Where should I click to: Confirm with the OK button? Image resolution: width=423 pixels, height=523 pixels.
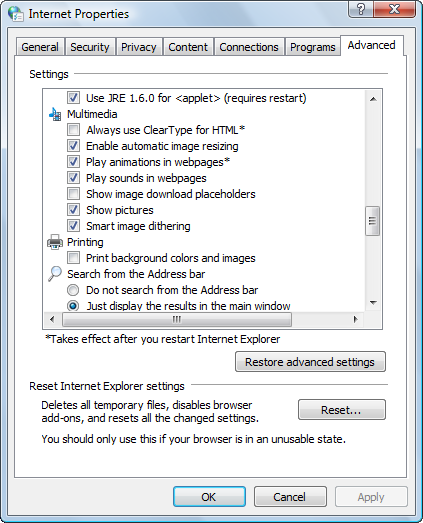(209, 497)
